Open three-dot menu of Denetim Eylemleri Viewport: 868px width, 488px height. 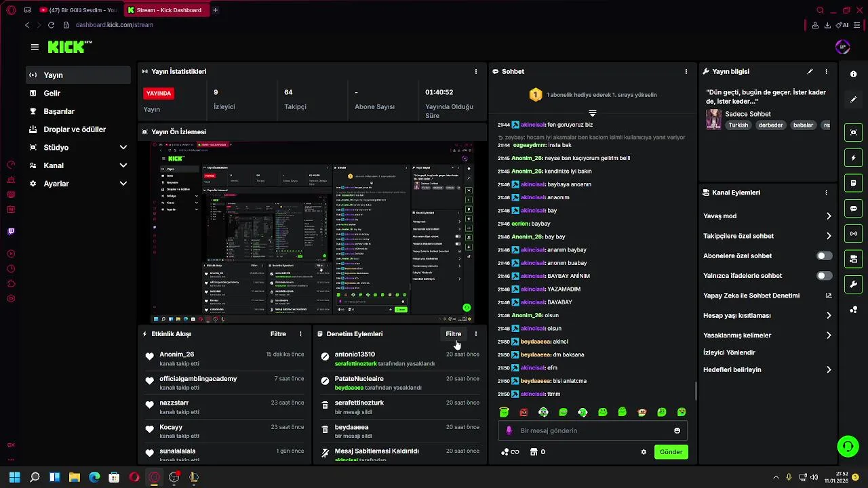coord(476,334)
